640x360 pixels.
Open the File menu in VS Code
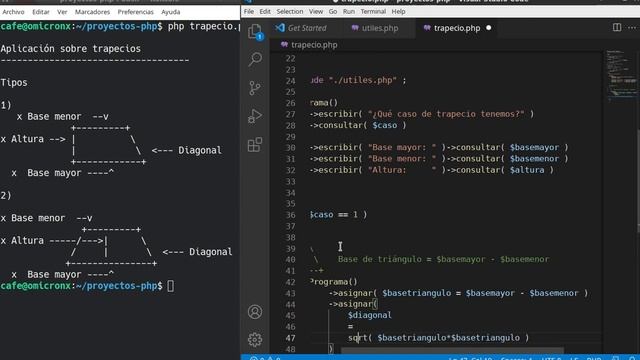[249, 11]
